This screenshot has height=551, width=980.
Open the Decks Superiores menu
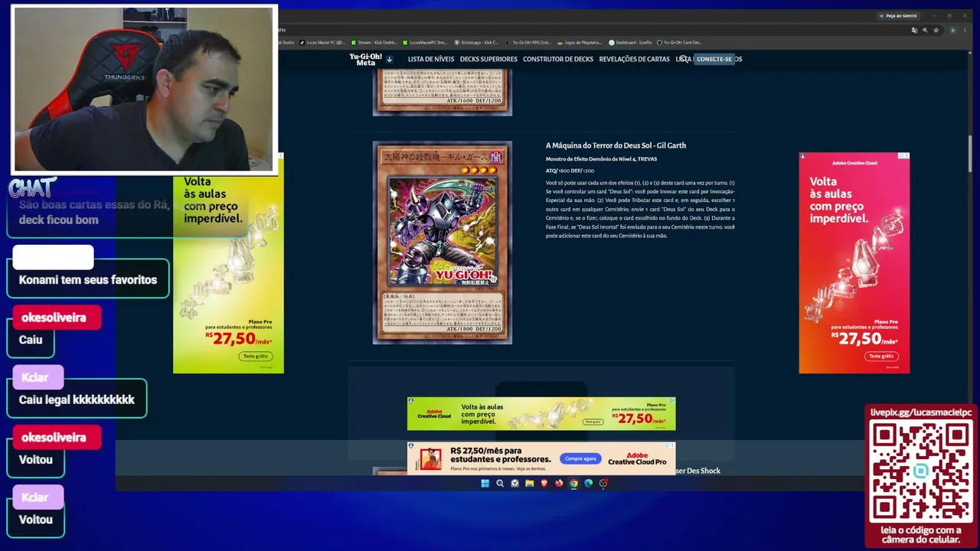click(488, 59)
